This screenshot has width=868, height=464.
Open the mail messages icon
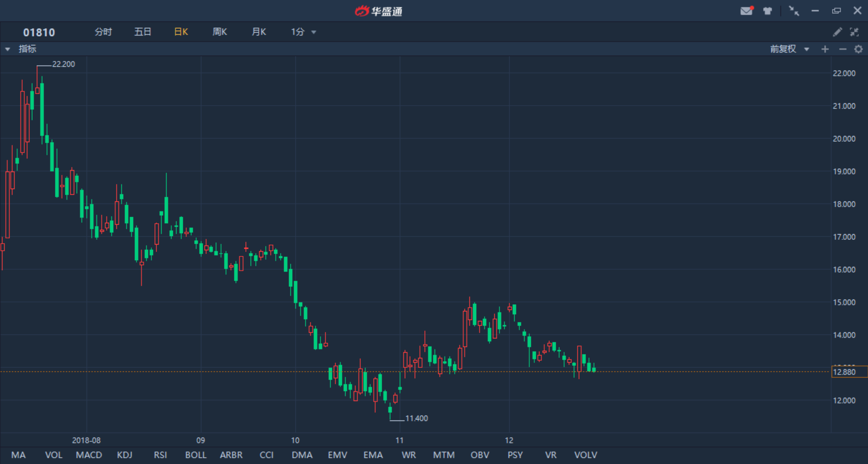click(746, 11)
